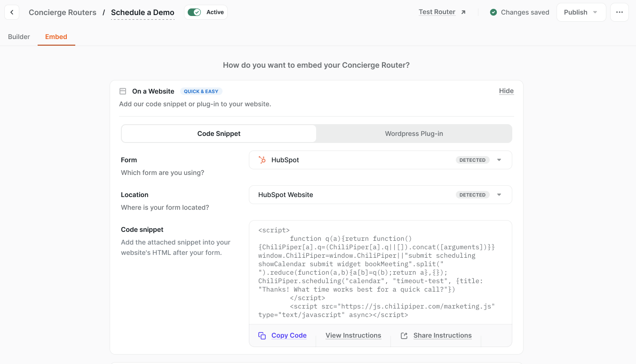The height and width of the screenshot is (364, 636).
Task: Click the HubSpot logo icon in Form field
Action: (262, 160)
